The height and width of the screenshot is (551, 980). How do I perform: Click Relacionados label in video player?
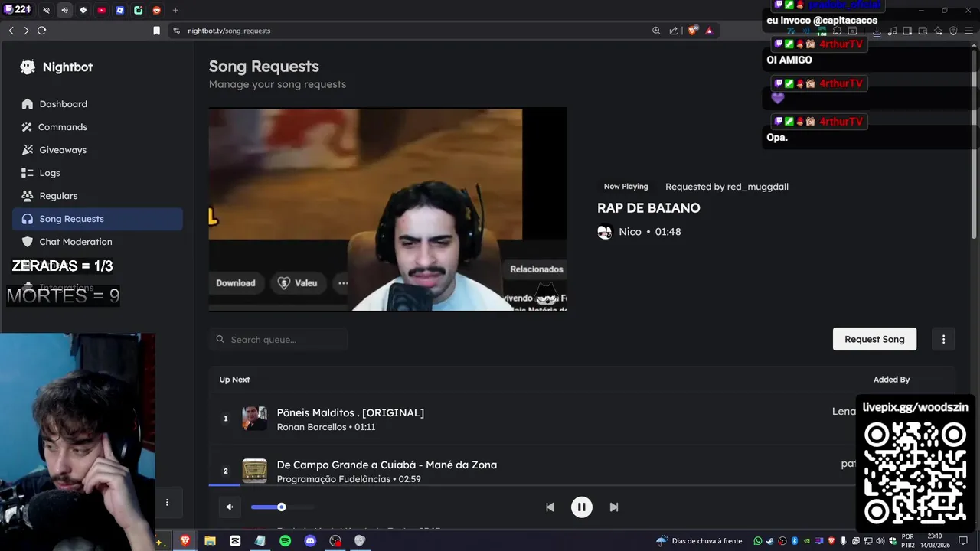click(x=537, y=269)
